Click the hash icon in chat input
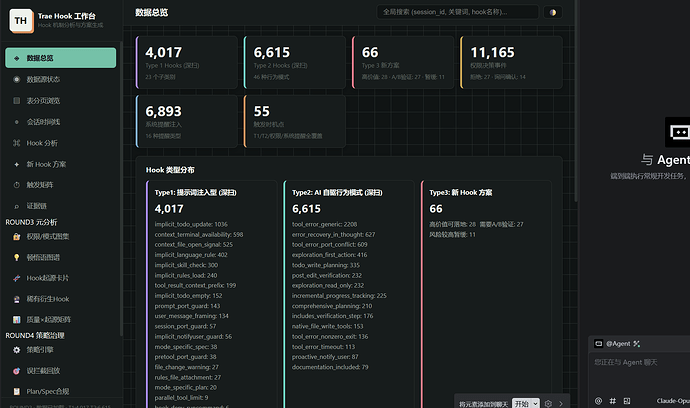Image resolution: width=690 pixels, height=408 pixels. (x=613, y=401)
